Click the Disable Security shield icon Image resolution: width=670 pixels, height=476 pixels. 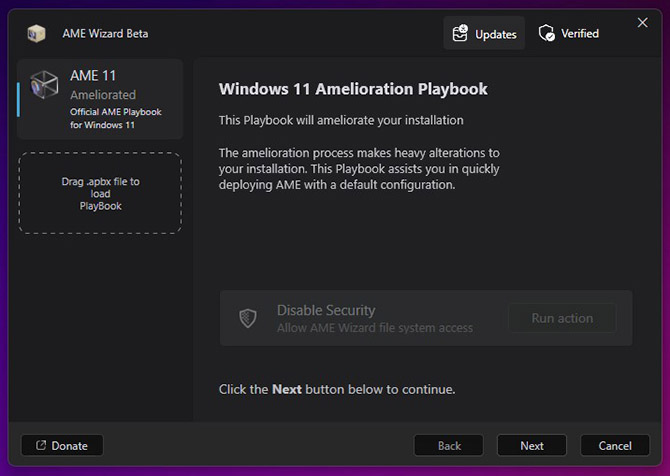(x=248, y=318)
